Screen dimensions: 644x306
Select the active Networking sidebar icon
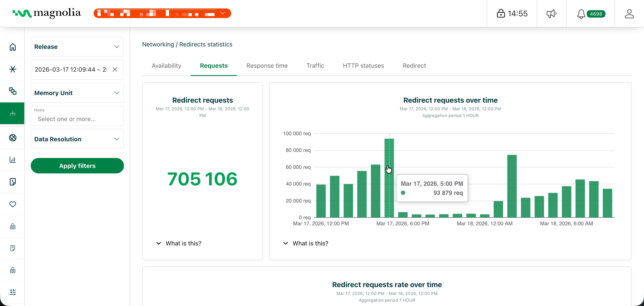13,114
